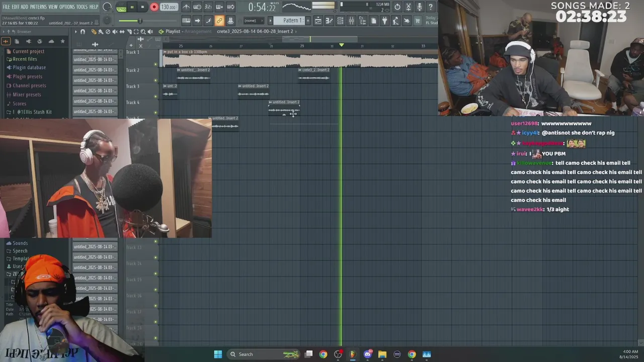This screenshot has width=644, height=362.
Task: Open the Playlist options arrow menu
Action: [x=76, y=32]
